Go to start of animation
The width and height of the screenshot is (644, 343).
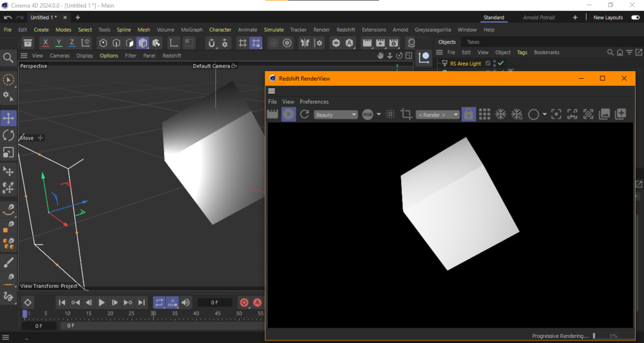click(62, 303)
